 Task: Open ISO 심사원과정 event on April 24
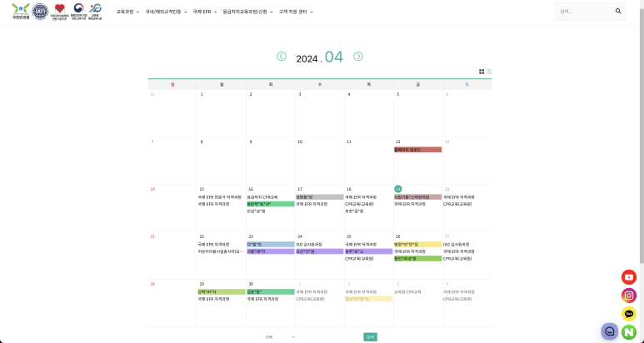[x=309, y=245]
